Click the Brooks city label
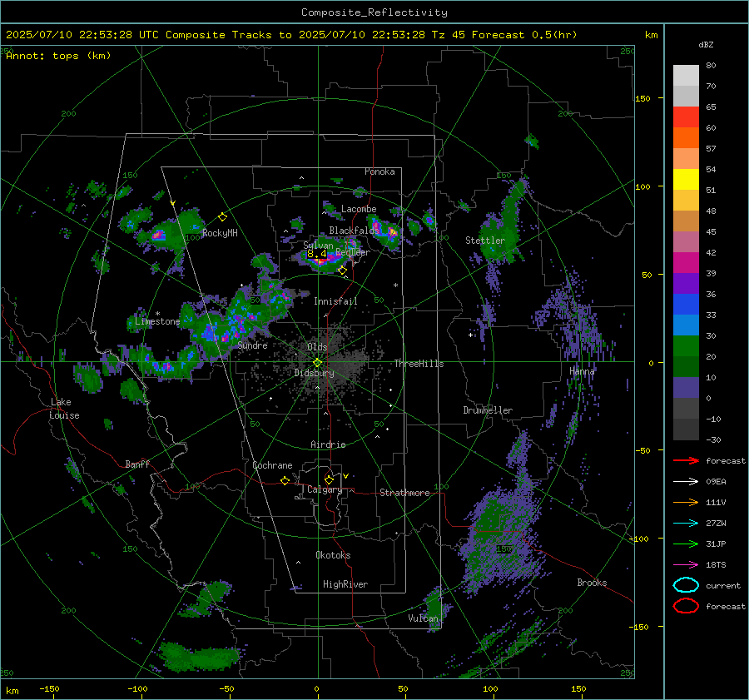The height and width of the screenshot is (700, 749). point(592,583)
